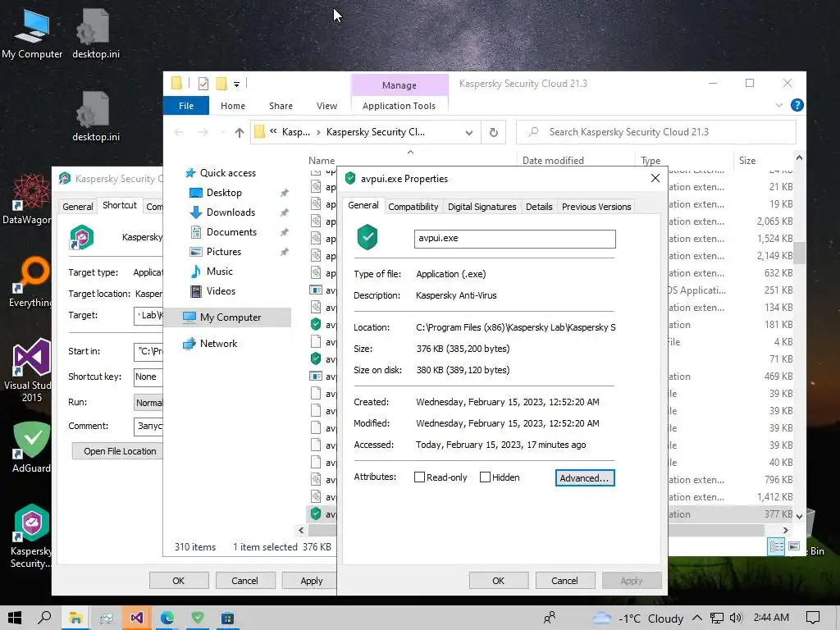Image resolution: width=840 pixels, height=630 pixels.
Task: Open the weather widget in taskbar
Action: tap(638, 618)
